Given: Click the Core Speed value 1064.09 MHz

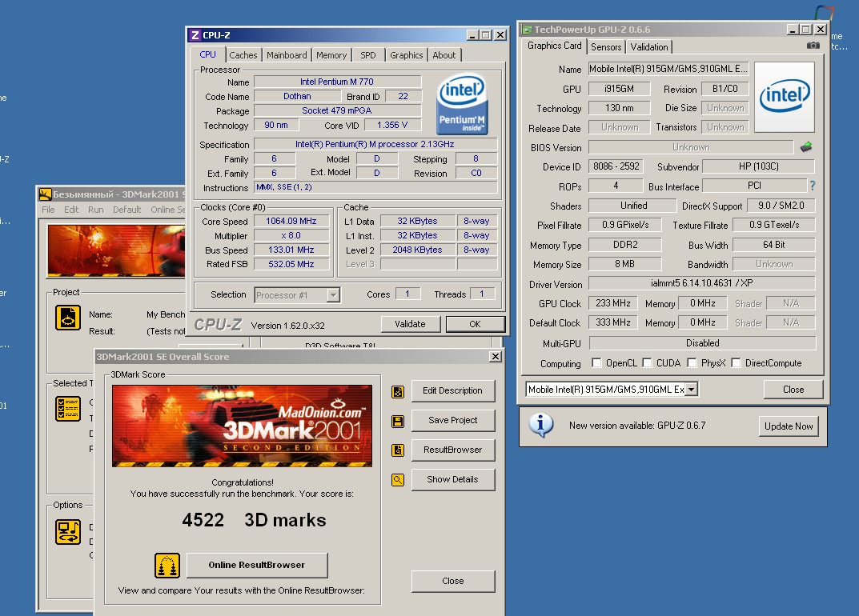Looking at the screenshot, I should 291,222.
